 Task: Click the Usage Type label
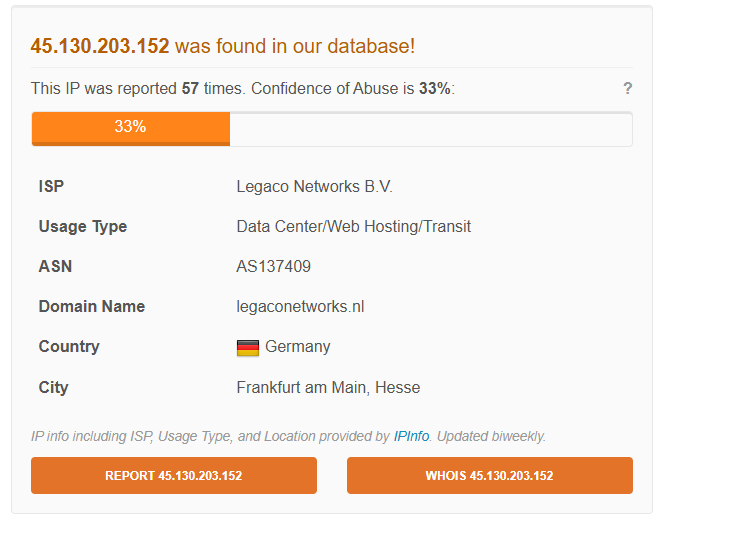click(83, 227)
